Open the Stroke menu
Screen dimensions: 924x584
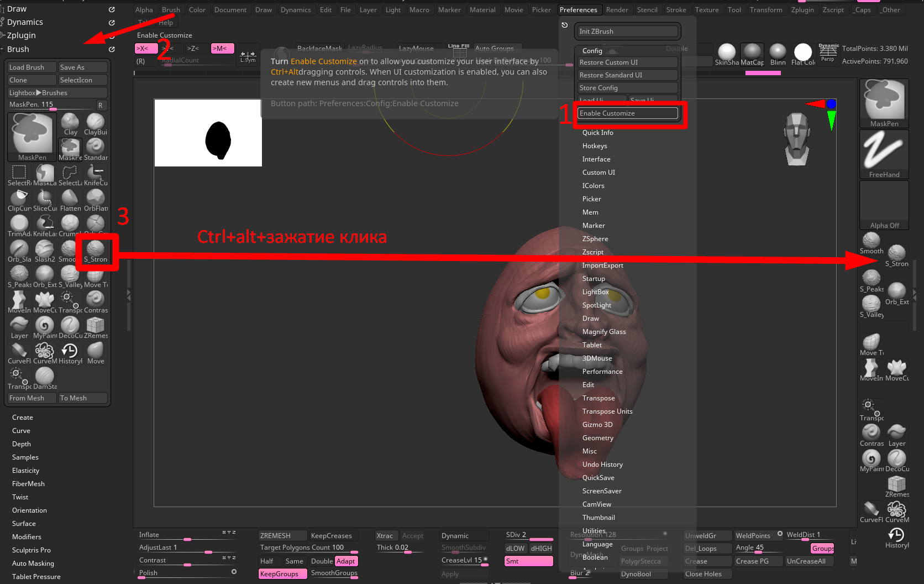coord(676,10)
